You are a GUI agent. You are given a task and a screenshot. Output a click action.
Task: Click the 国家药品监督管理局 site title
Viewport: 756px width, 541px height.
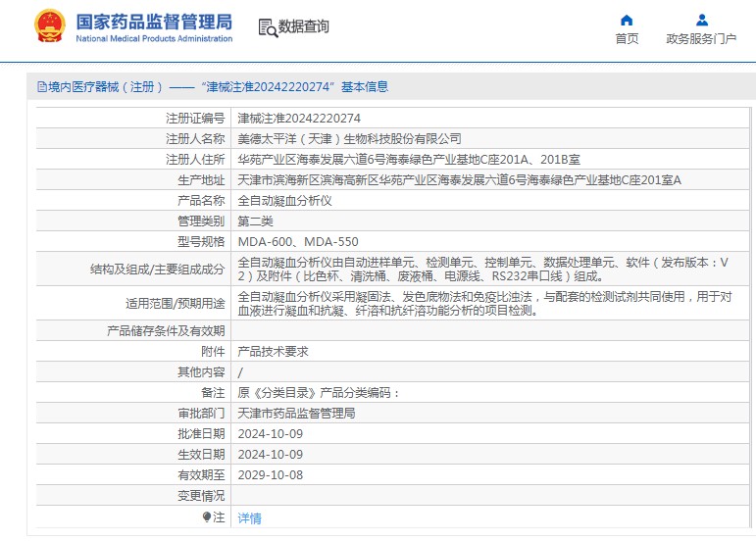(x=154, y=21)
